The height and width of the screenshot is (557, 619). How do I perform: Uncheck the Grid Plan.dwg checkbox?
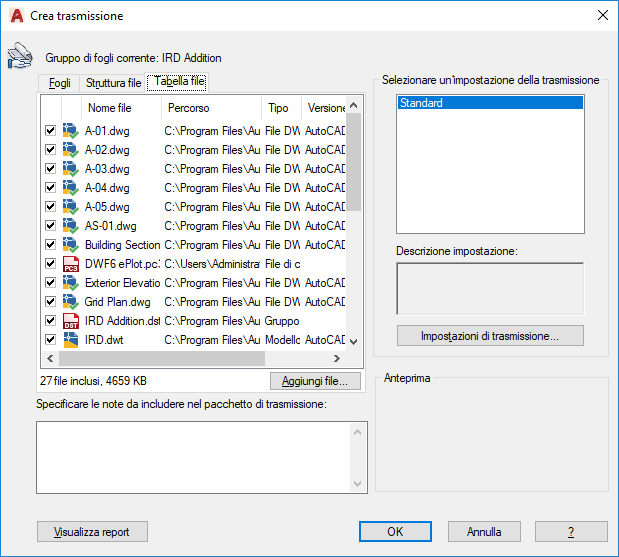pyautogui.click(x=50, y=301)
